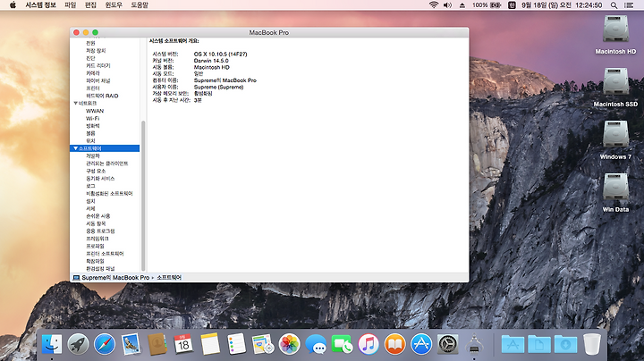Click the sidebar vertical scrollbar

[143, 196]
